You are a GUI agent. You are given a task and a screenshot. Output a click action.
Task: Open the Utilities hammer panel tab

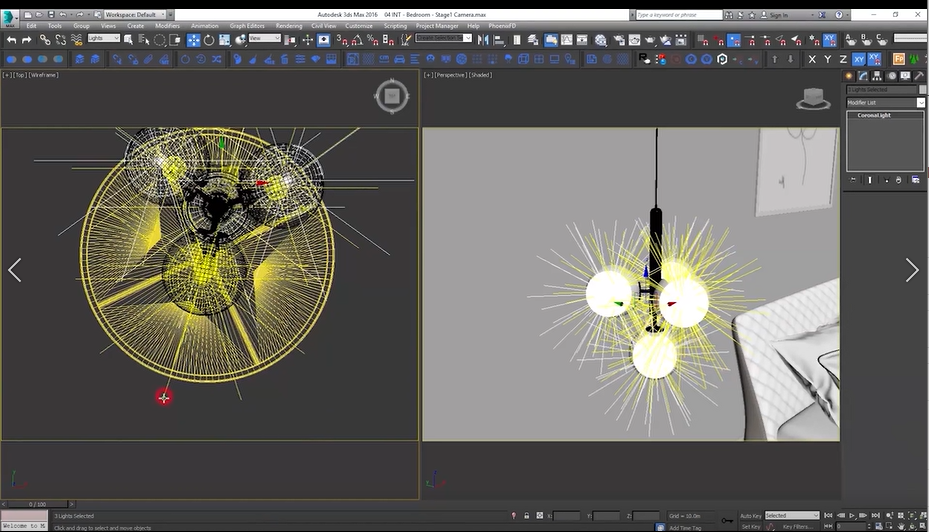point(919,76)
